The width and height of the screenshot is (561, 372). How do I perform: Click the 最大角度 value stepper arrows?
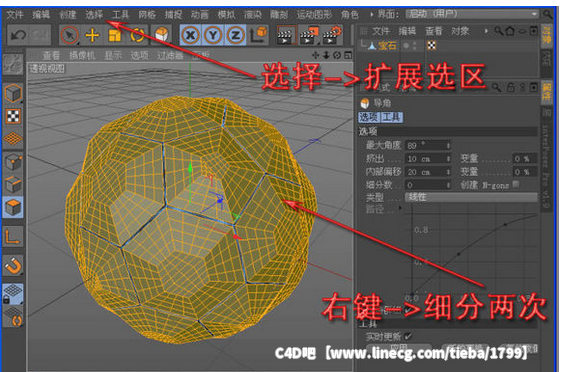[448, 145]
